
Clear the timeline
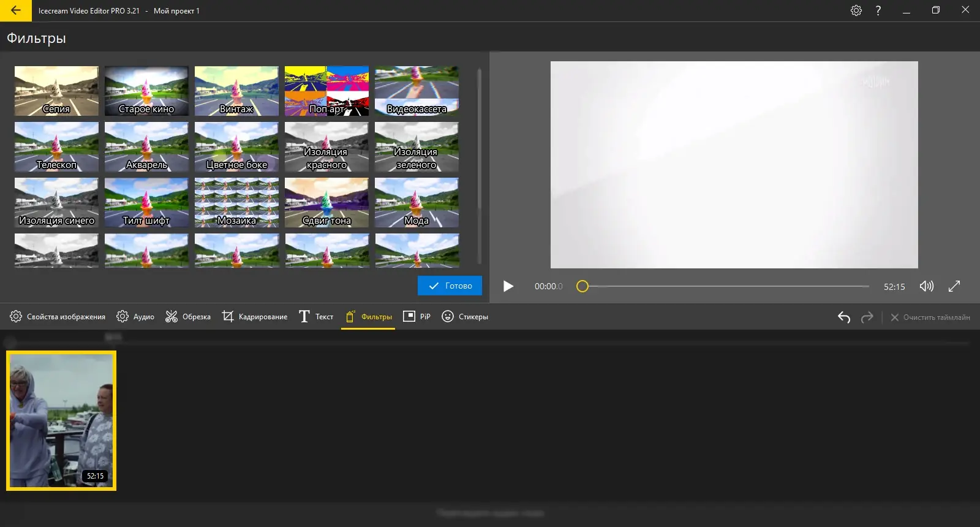(930, 317)
